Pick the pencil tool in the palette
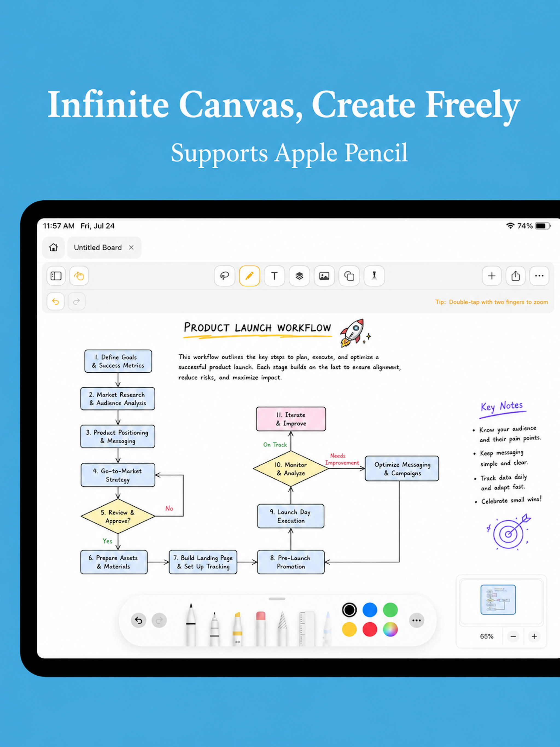 282,629
